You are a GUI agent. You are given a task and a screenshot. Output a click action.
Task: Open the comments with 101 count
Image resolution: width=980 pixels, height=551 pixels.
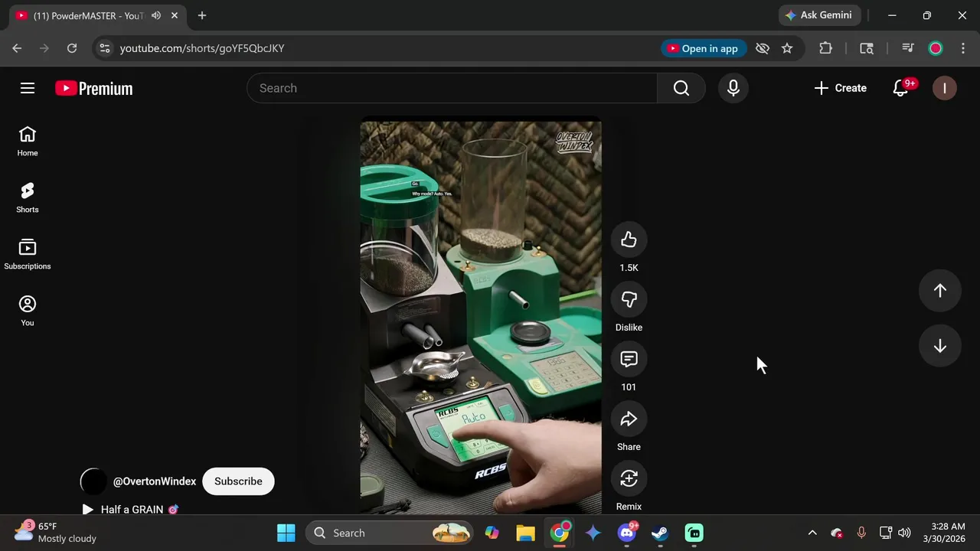coord(629,359)
